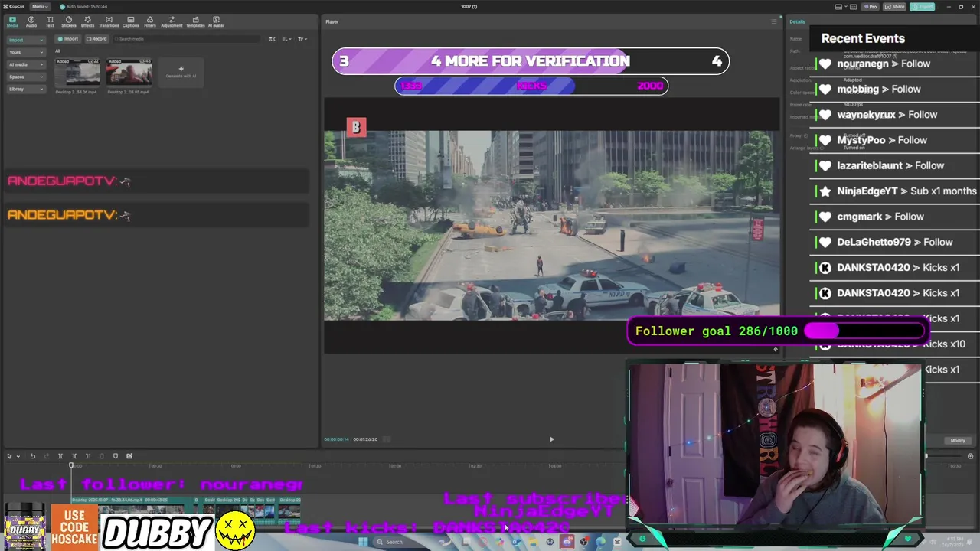Open the CapCut Menu dropdown

tap(39, 6)
